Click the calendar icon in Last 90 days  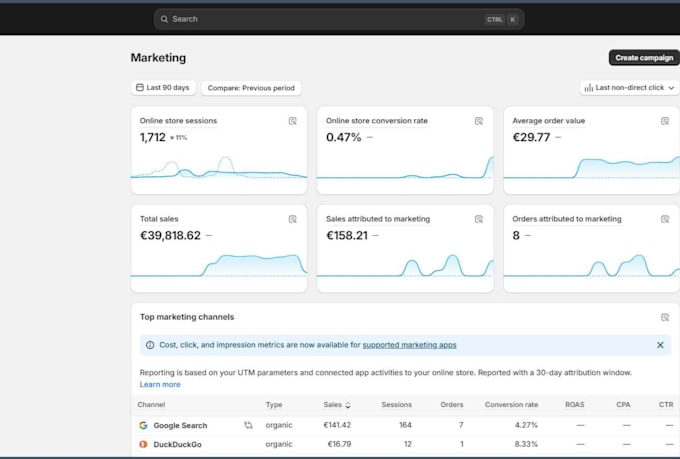(x=140, y=87)
